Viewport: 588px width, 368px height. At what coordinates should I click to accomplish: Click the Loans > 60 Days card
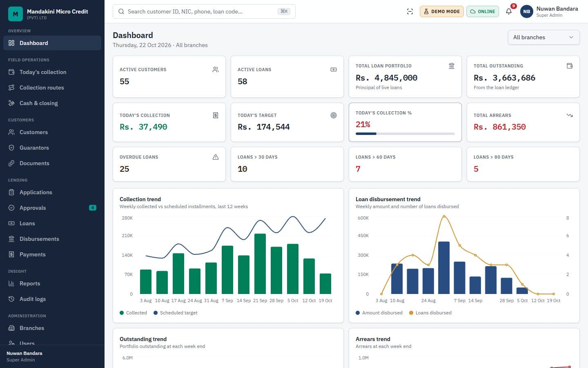click(405, 164)
